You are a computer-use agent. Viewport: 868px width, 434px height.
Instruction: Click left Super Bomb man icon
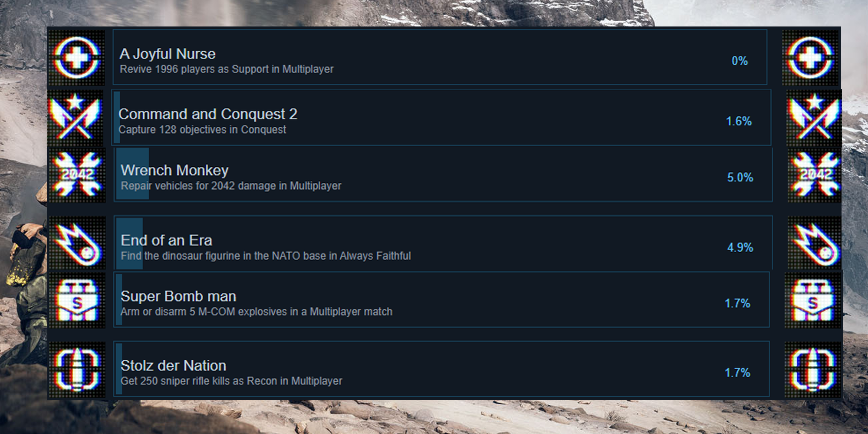tap(77, 300)
